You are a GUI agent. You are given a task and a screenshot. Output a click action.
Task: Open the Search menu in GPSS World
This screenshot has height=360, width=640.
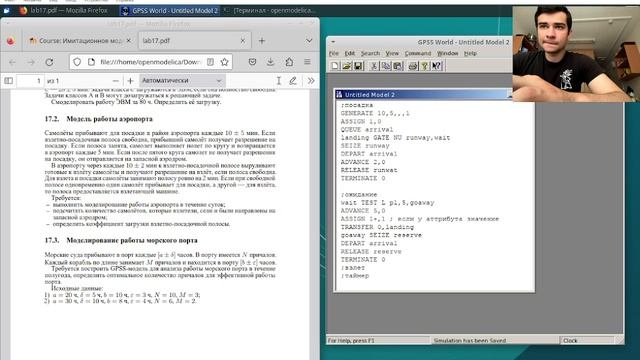[x=370, y=53]
